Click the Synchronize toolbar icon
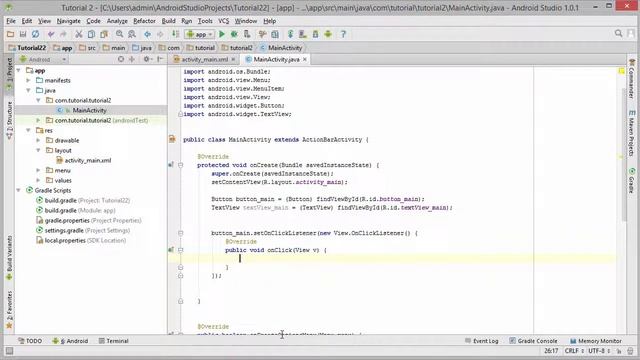Image resolution: width=640 pixels, height=360 pixels. (36, 34)
